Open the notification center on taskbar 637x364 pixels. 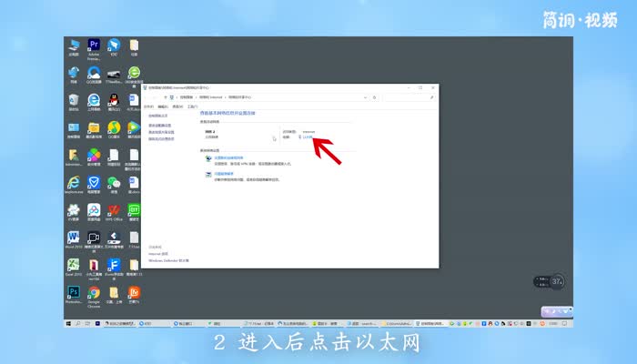[x=565, y=324]
